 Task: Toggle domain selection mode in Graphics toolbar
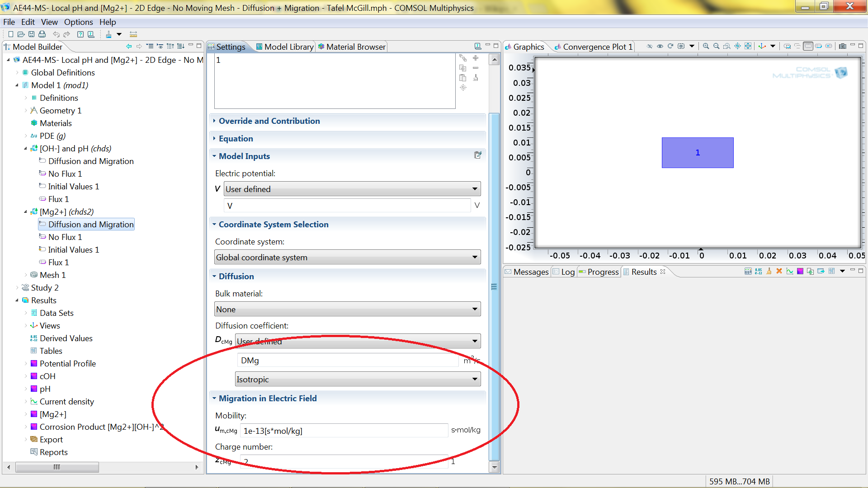click(x=808, y=46)
